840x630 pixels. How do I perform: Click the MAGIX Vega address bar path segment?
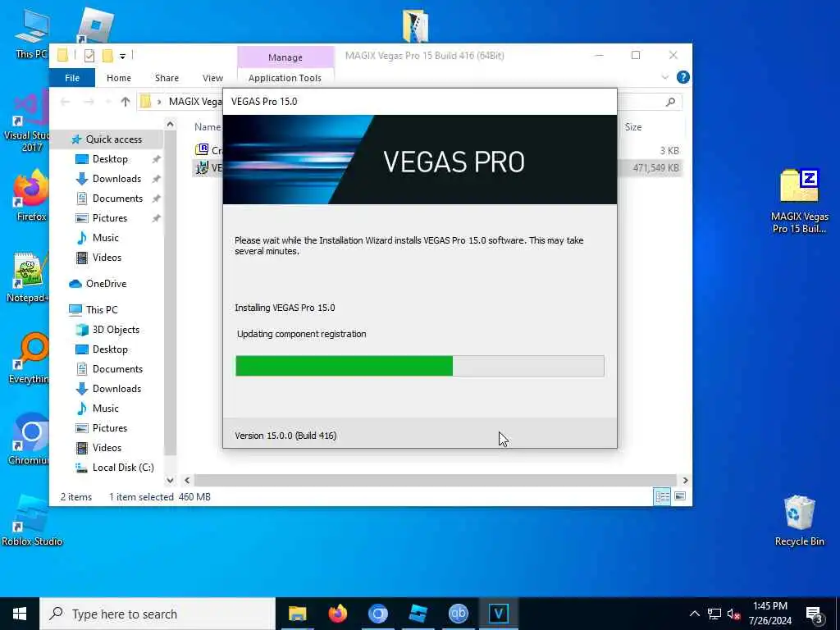tap(195, 102)
